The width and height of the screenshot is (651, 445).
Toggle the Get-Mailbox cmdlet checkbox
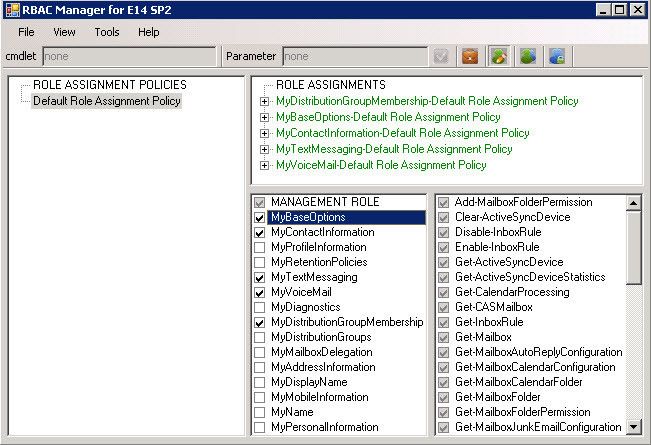pyautogui.click(x=443, y=337)
